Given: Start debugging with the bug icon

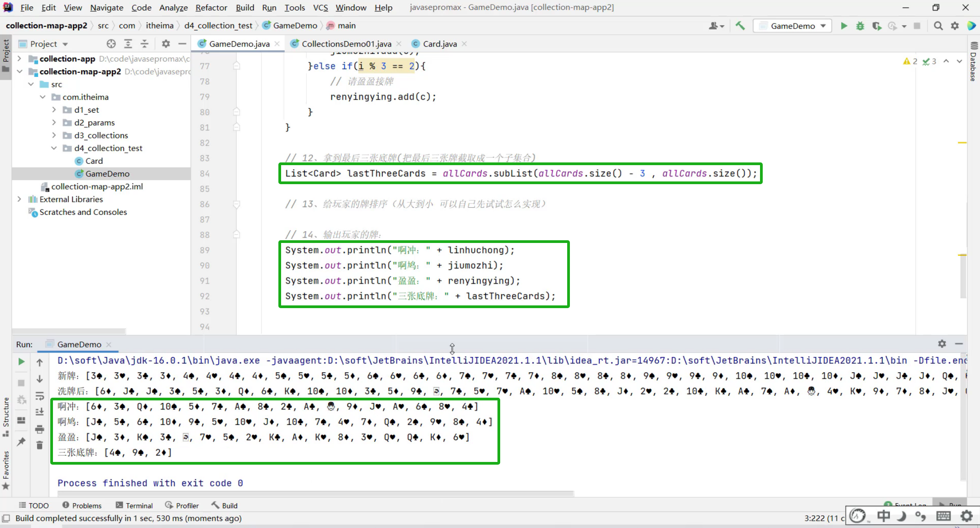Looking at the screenshot, I should 860,26.
